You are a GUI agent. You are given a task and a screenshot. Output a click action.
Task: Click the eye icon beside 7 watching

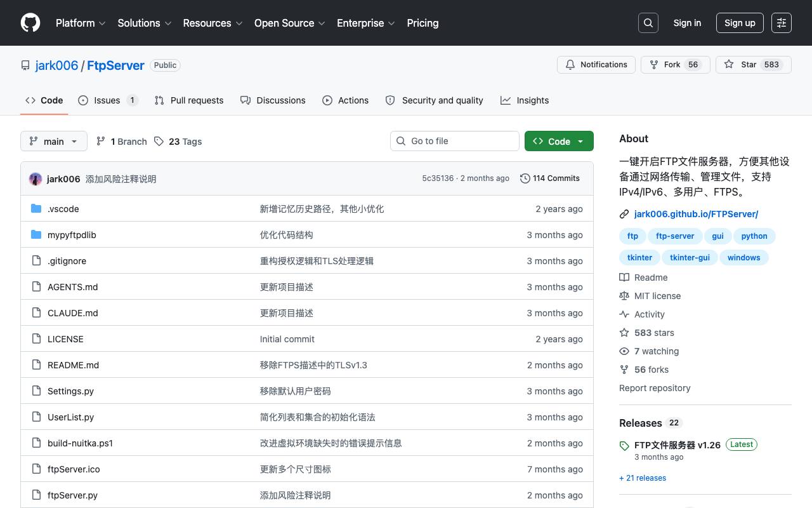[624, 351]
